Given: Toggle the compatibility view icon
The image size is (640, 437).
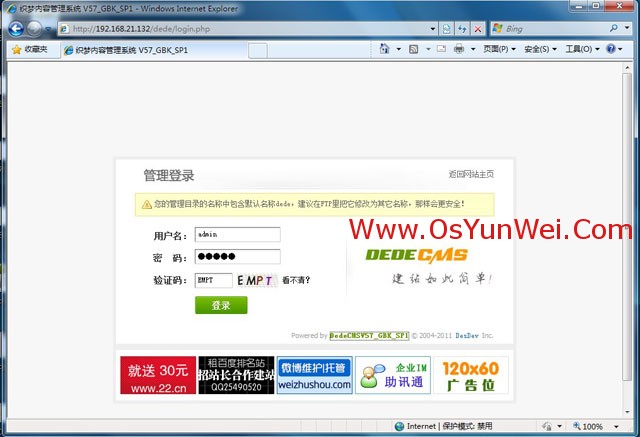Looking at the screenshot, I should (447, 29).
